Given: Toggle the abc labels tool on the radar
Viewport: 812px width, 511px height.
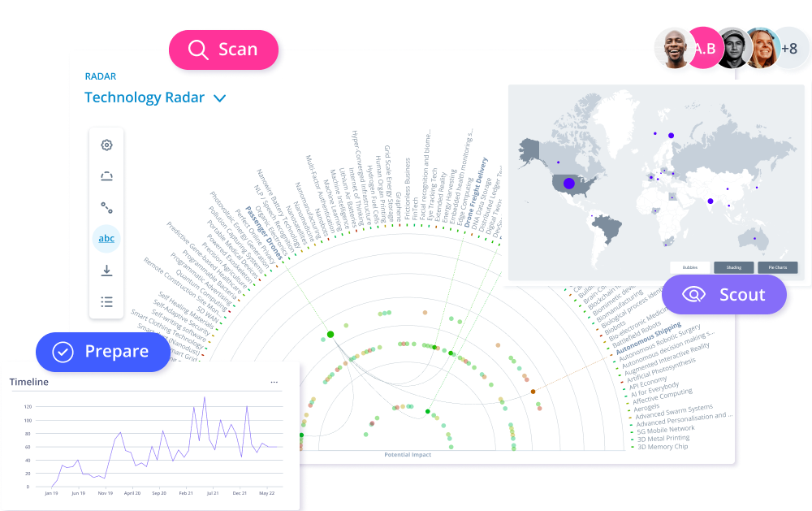Looking at the screenshot, I should coord(106,238).
